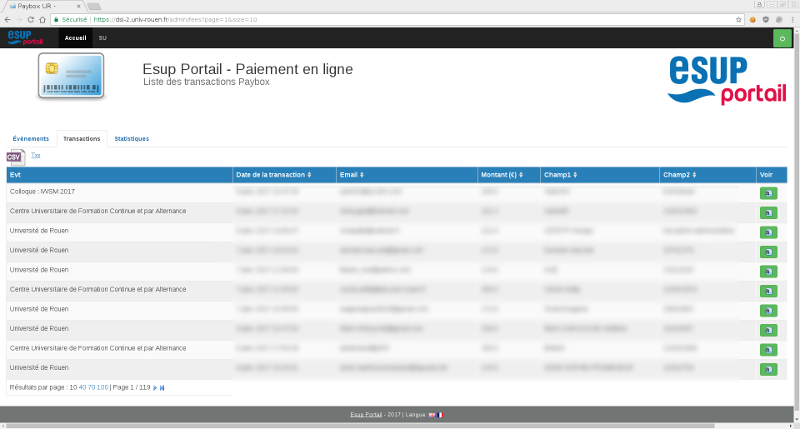800x429 pixels.
Task: Jump to last page of results
Action: point(162,387)
